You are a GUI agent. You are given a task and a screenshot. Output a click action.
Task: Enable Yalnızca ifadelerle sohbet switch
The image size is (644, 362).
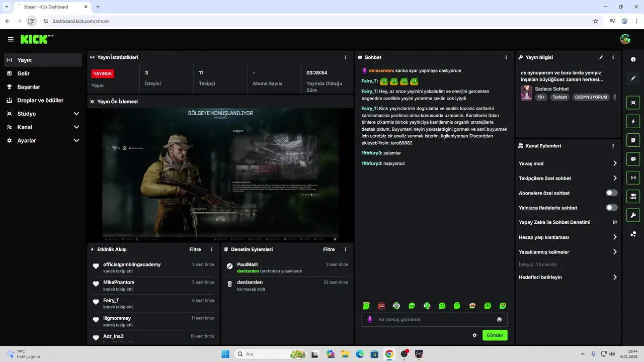(612, 208)
